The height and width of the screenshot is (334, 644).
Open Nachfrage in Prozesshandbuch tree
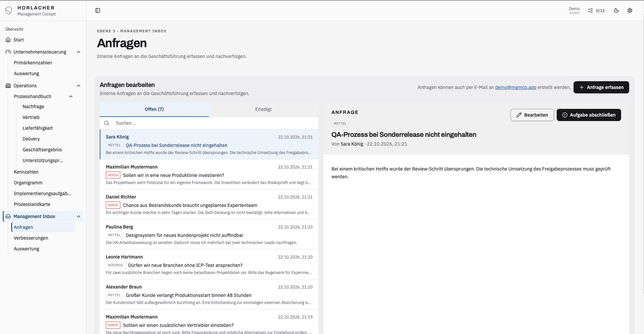click(x=33, y=107)
